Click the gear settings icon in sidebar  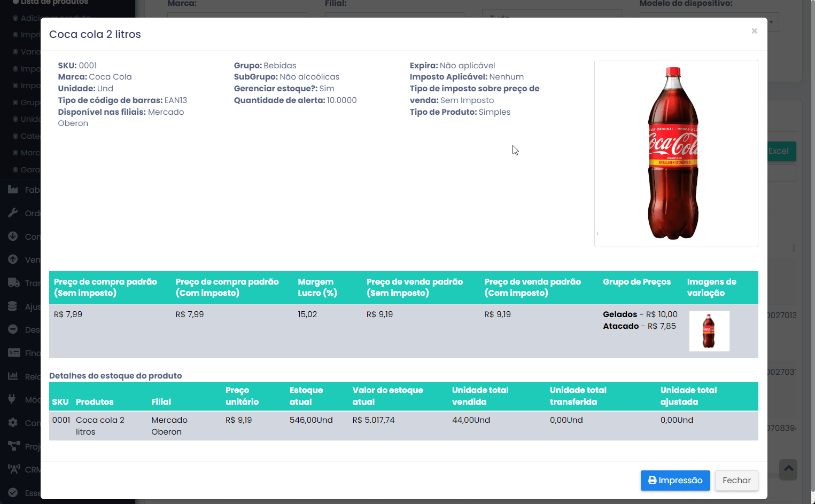tap(13, 422)
